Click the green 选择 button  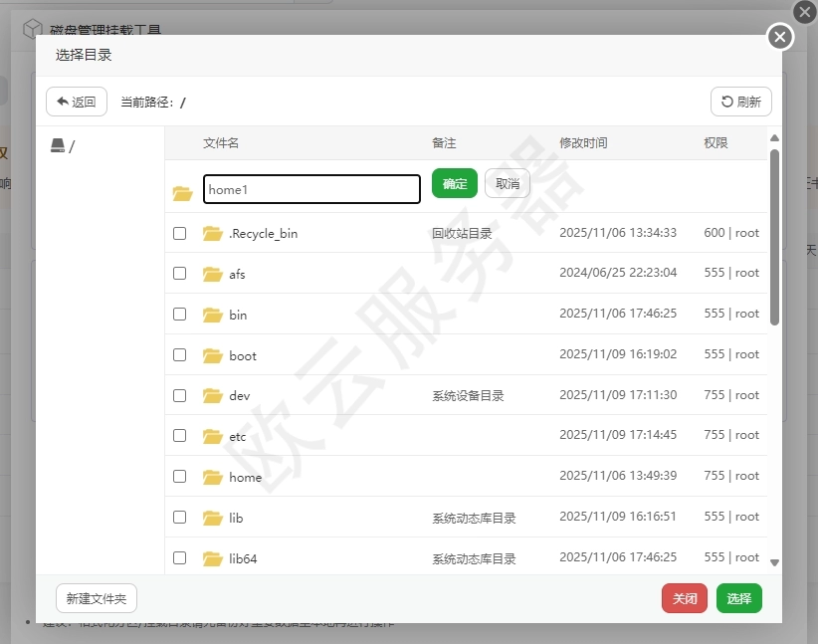[x=738, y=598]
